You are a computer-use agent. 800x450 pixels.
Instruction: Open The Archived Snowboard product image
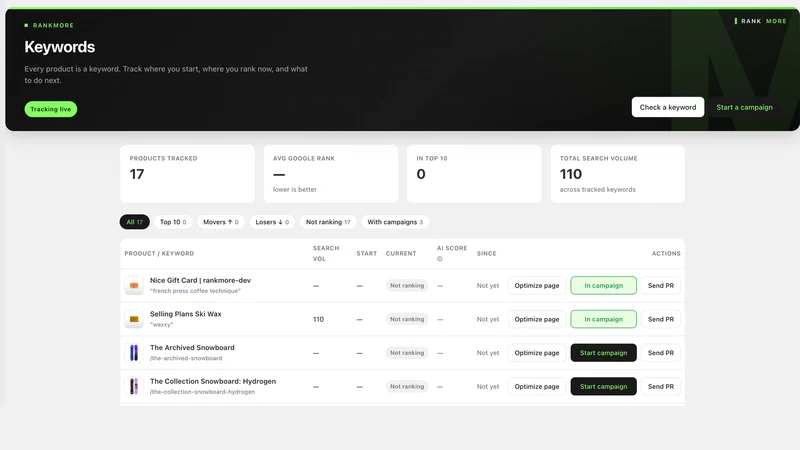point(134,353)
